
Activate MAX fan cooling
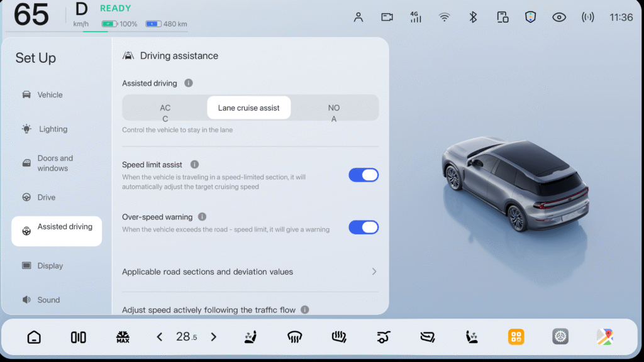pyautogui.click(x=123, y=337)
